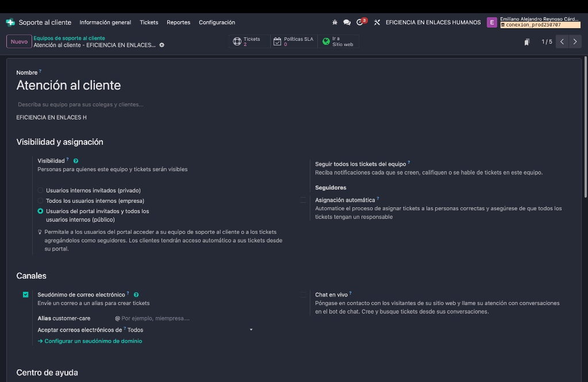Open activities clock icon with badge
The width and height of the screenshot is (588, 382).
(360, 22)
